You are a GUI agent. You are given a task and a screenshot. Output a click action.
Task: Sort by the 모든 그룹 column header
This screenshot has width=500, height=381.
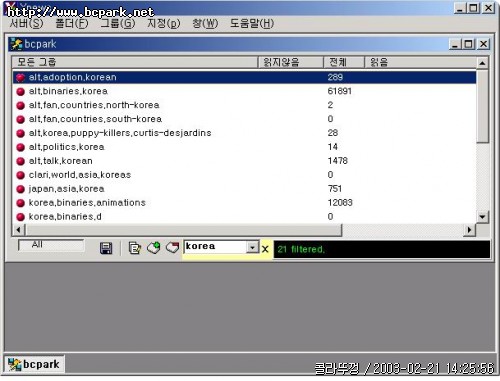click(135, 62)
